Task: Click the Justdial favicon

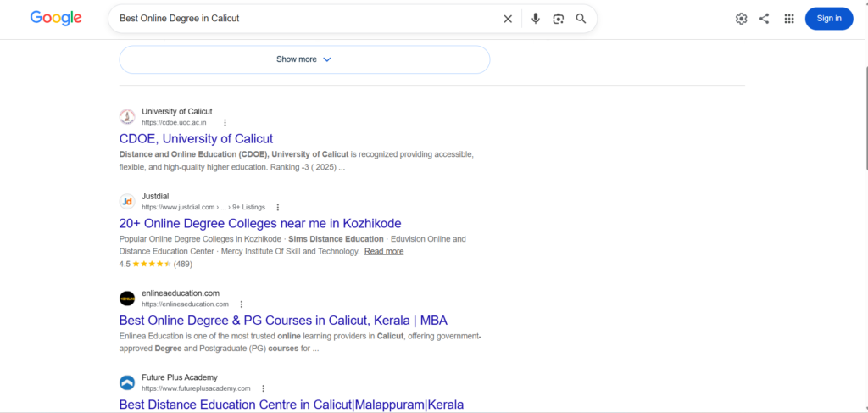Action: (x=127, y=202)
